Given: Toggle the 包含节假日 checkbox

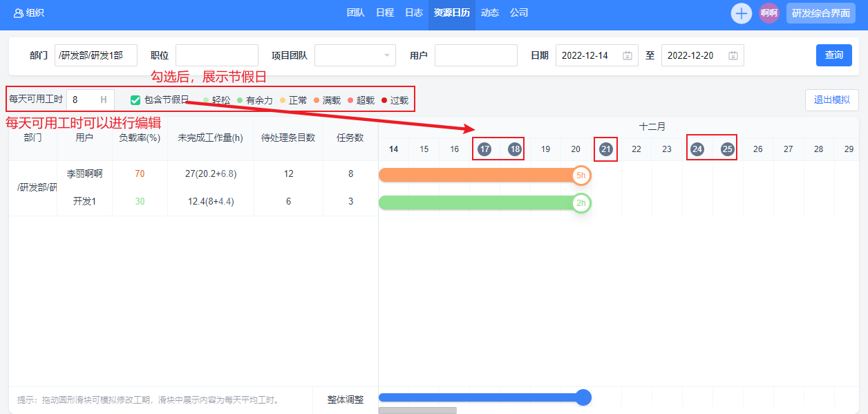Looking at the screenshot, I should pos(135,100).
